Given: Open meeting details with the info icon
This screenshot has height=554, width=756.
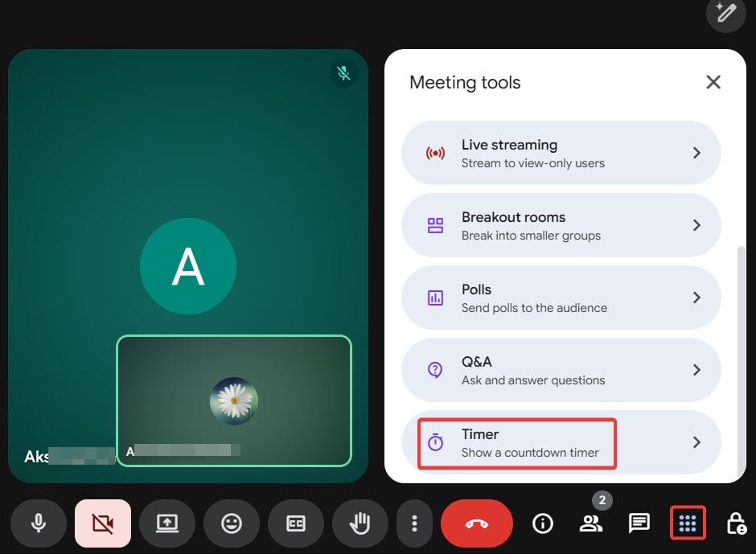Looking at the screenshot, I should click(543, 523).
